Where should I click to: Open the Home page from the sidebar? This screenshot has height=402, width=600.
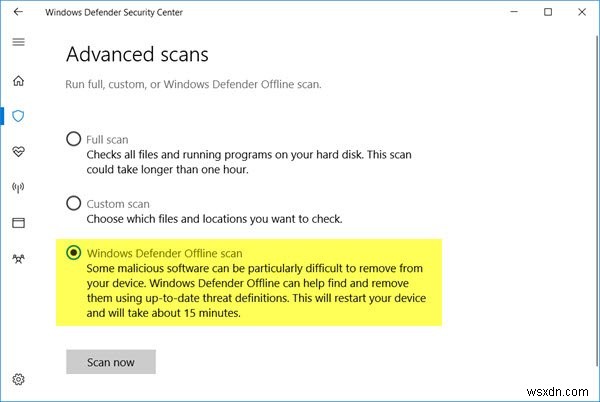coord(18,81)
